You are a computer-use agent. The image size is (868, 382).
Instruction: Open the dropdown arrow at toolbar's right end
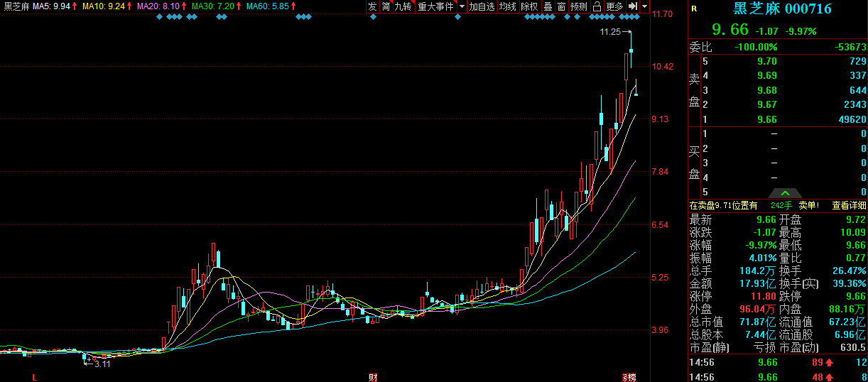click(644, 6)
